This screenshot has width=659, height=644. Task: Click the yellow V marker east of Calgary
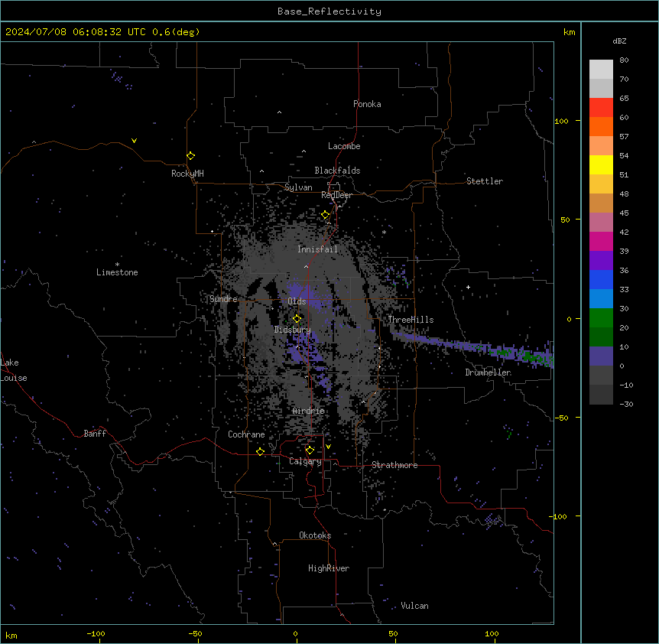328,447
